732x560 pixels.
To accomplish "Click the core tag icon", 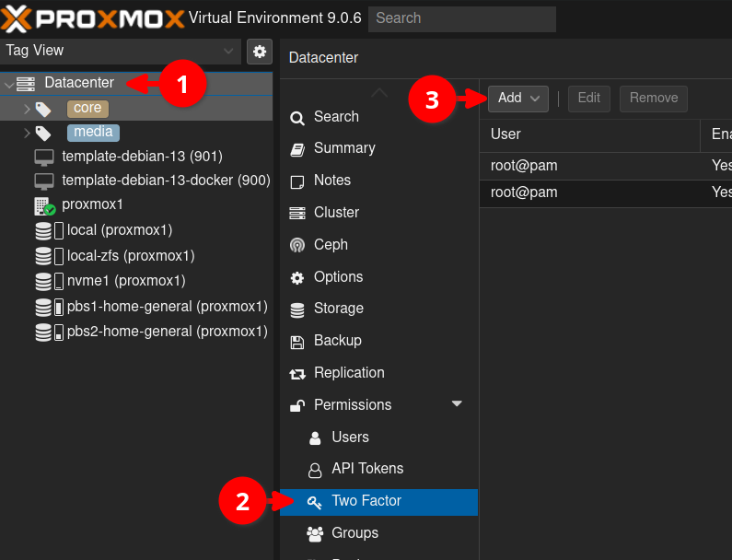I will point(43,110).
